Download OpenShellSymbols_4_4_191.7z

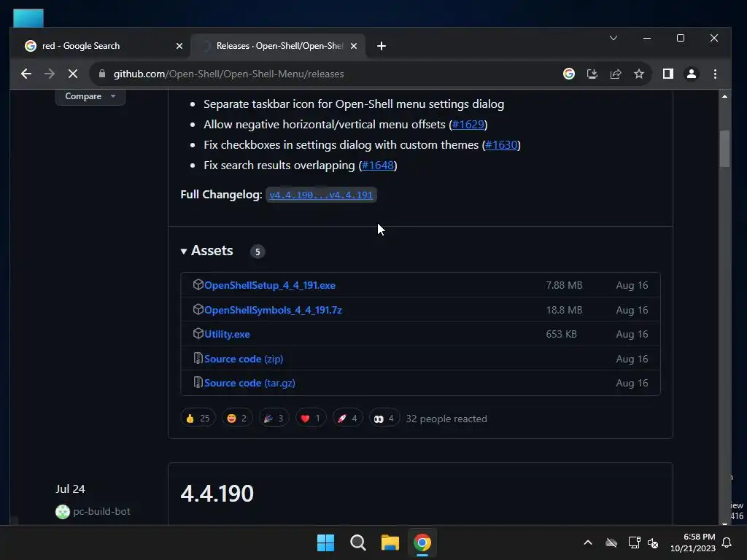273,310
